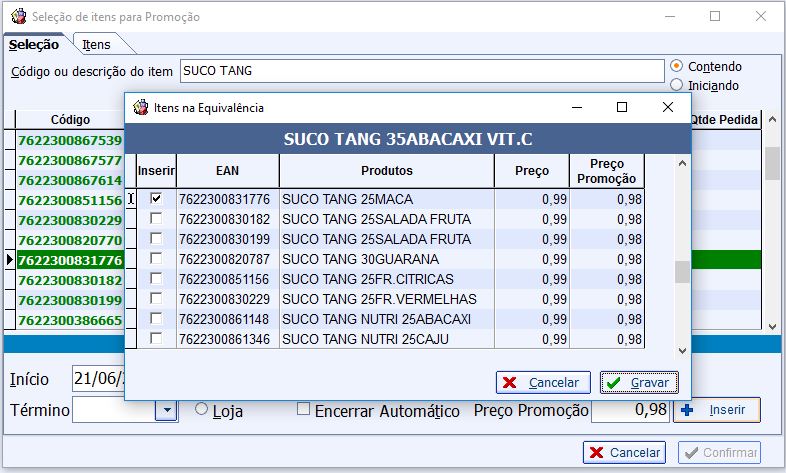Click the Inserir button with plus icon
786x473 pixels.
[x=717, y=410]
